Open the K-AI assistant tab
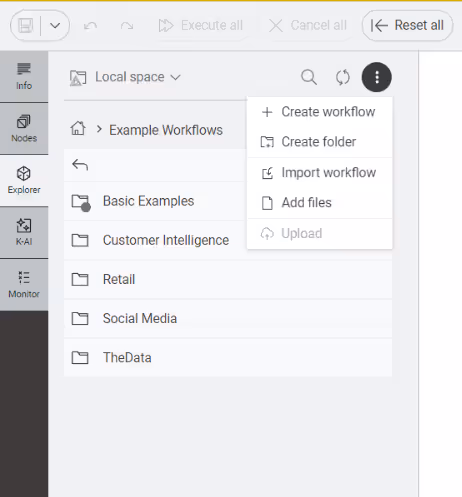The width and height of the screenshot is (462, 497). 24,232
